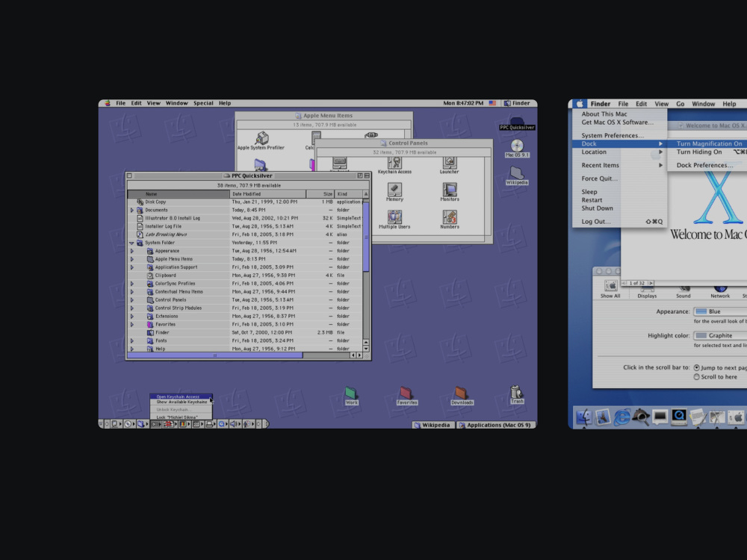Image resolution: width=747 pixels, height=560 pixels.
Task: Sort list by Name column header
Action: (179, 194)
